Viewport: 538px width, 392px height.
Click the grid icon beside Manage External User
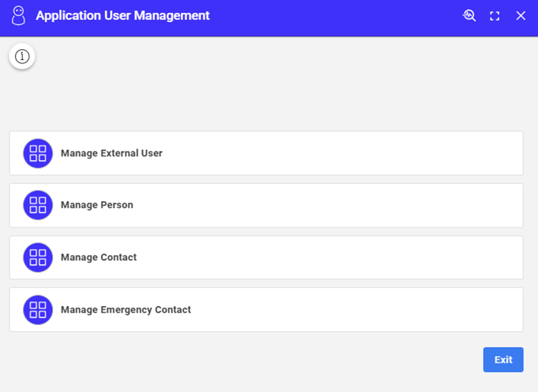pyautogui.click(x=38, y=153)
